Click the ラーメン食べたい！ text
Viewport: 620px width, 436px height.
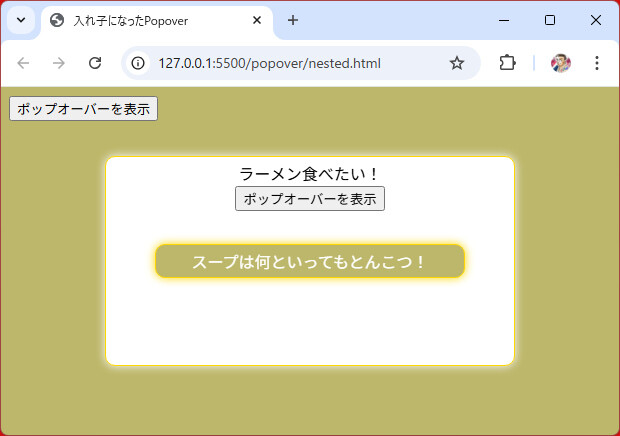(310, 174)
